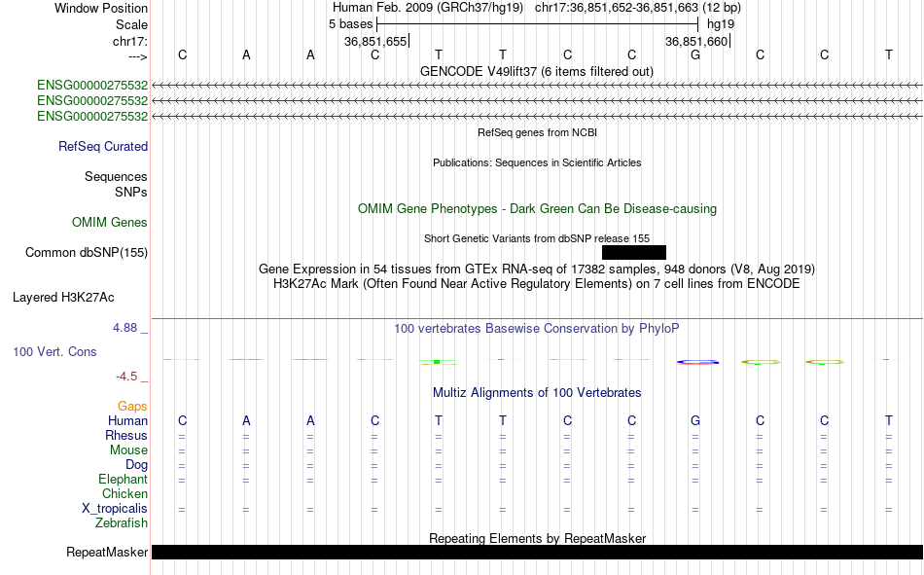Open Short Genetic Variants from dbSNP release 155
This screenshot has height=575, width=924.
(537, 238)
